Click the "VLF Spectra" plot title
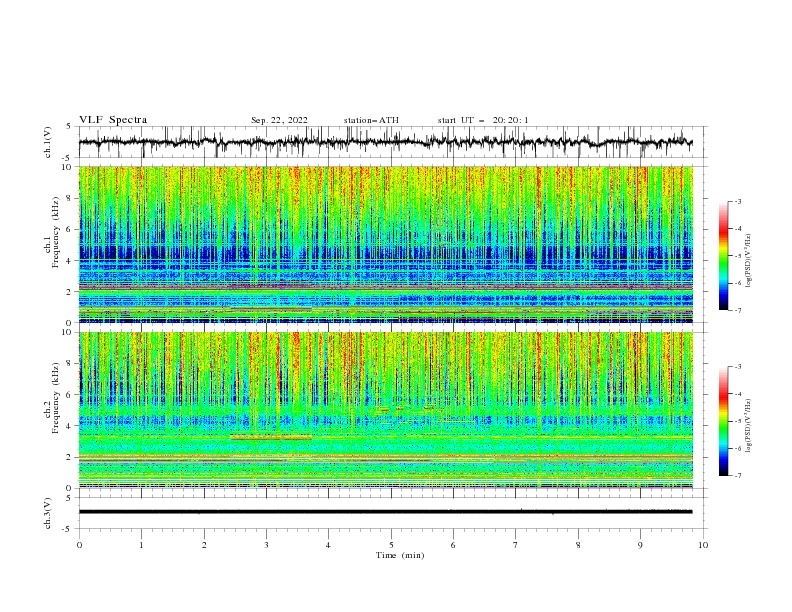 tap(113, 120)
